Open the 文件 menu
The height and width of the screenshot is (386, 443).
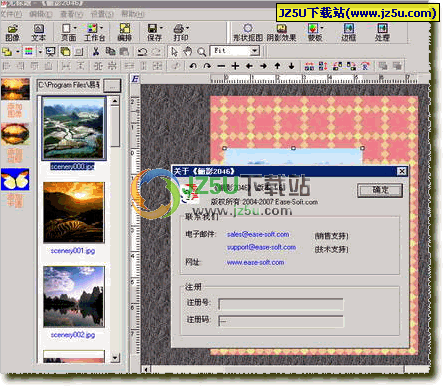(11, 14)
